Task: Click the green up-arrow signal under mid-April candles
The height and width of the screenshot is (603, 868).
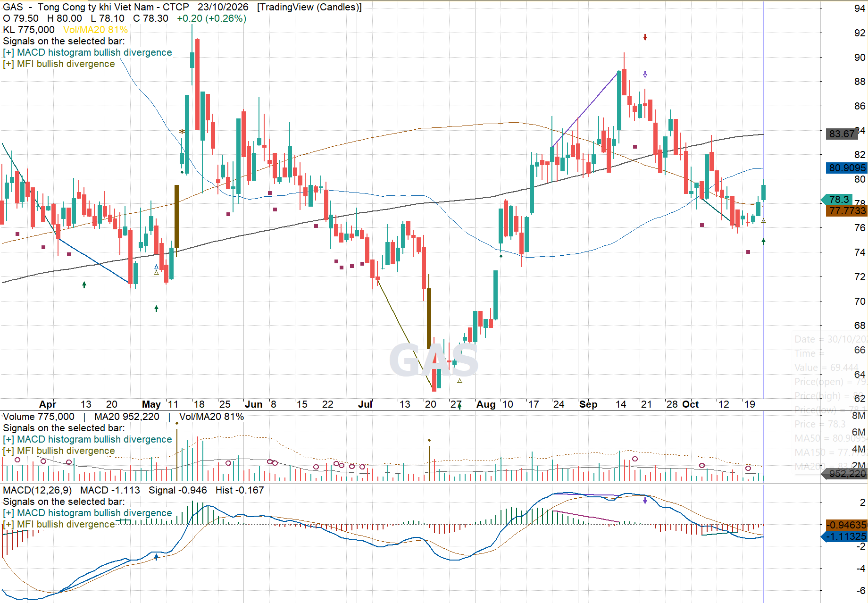Action: coord(84,285)
